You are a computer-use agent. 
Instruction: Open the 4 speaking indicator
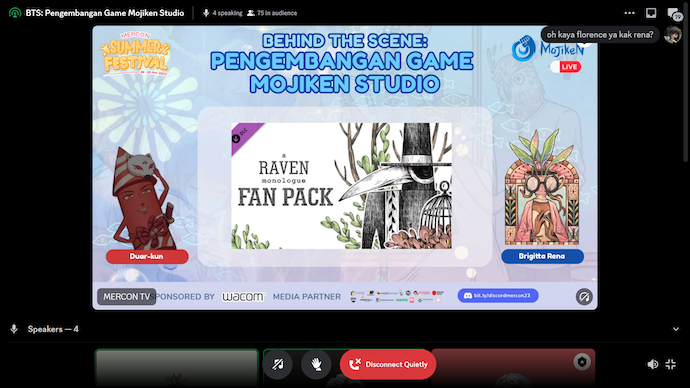pyautogui.click(x=222, y=13)
